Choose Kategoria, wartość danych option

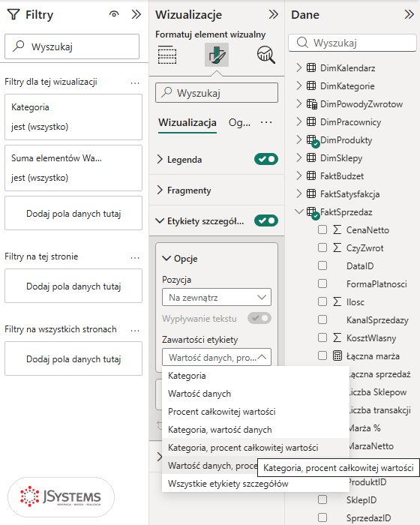pyautogui.click(x=256, y=430)
